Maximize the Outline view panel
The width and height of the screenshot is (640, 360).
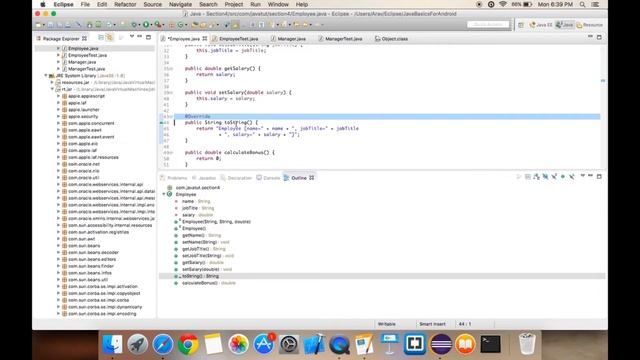[599, 177]
